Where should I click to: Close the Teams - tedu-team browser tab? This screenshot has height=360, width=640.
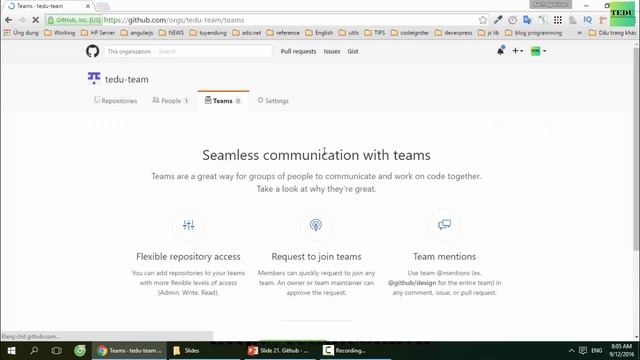88,6
